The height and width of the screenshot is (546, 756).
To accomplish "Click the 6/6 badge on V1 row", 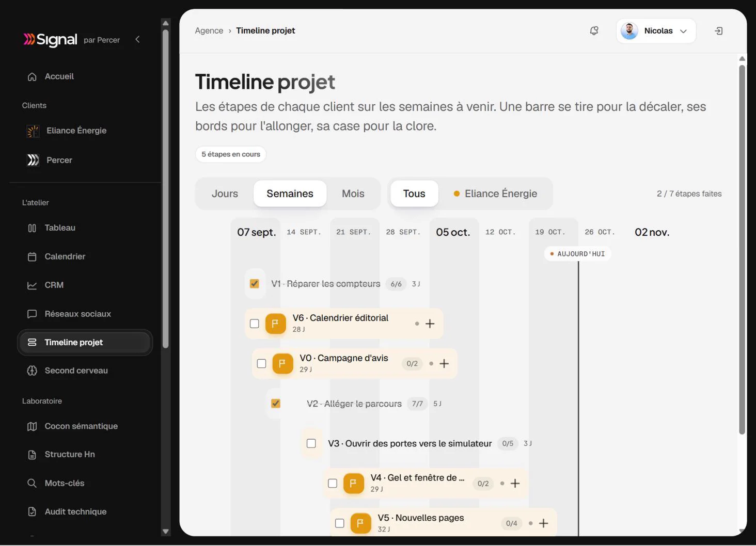I will coord(396,284).
